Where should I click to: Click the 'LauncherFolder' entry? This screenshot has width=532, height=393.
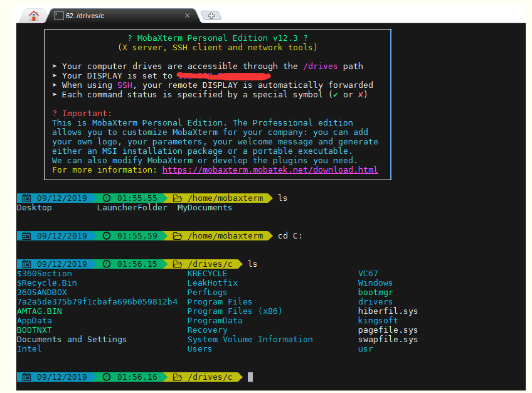[x=132, y=208]
